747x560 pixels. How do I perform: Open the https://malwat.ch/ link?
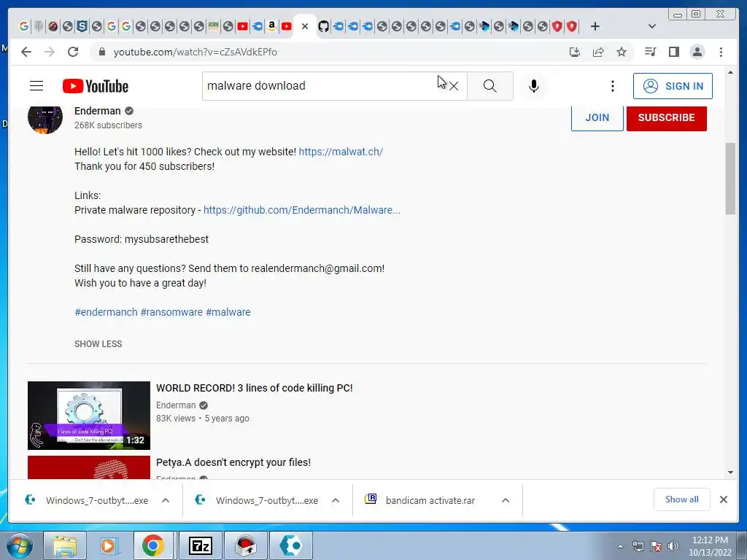[341, 152]
